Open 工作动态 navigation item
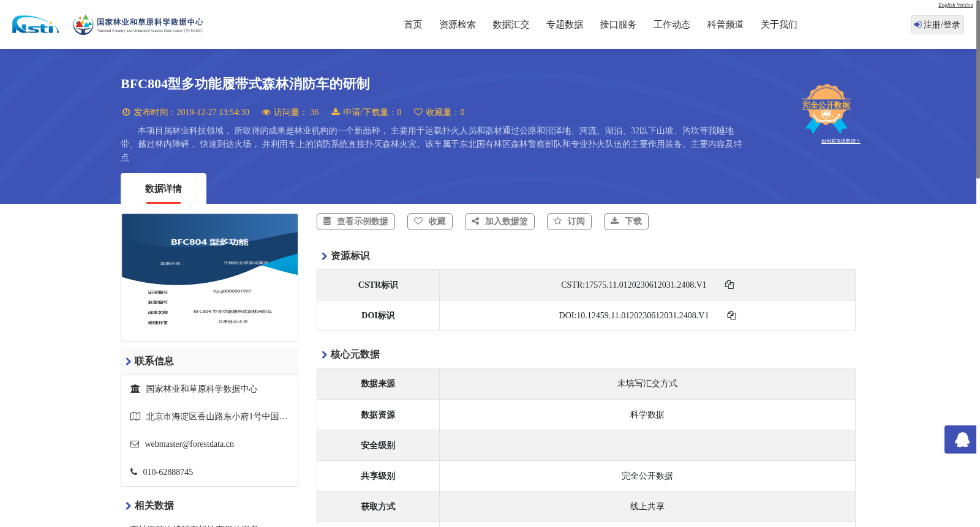 [672, 24]
